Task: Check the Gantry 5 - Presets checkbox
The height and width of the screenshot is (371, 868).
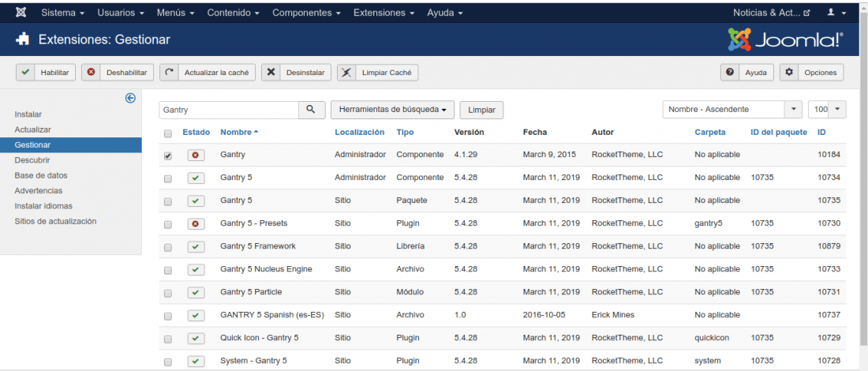Action: coord(168,225)
